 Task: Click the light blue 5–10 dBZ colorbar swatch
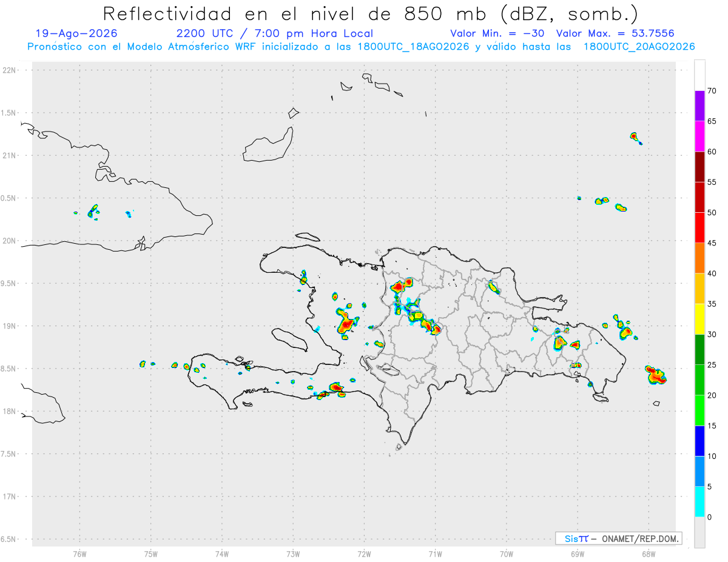click(x=699, y=471)
